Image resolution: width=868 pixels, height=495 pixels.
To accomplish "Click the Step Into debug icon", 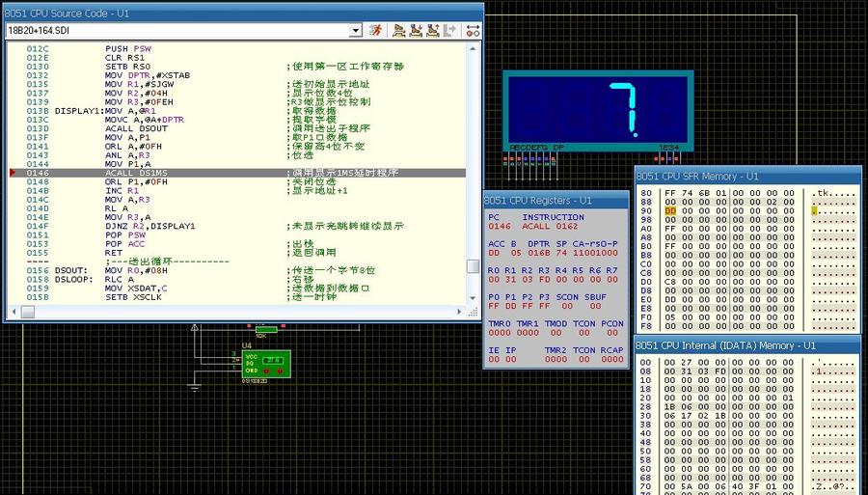I will [415, 30].
